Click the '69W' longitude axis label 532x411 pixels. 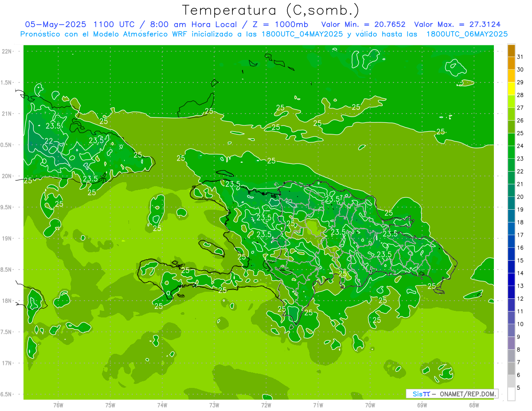[422, 405]
